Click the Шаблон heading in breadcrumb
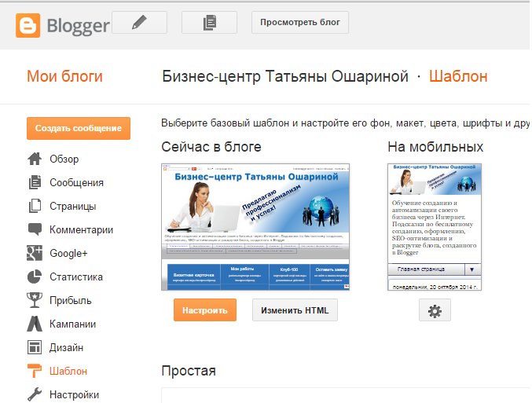 458,76
